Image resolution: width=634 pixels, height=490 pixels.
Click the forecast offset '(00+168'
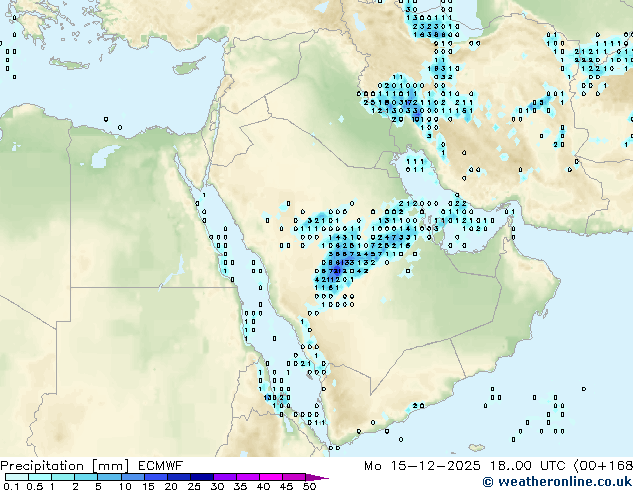603,466
